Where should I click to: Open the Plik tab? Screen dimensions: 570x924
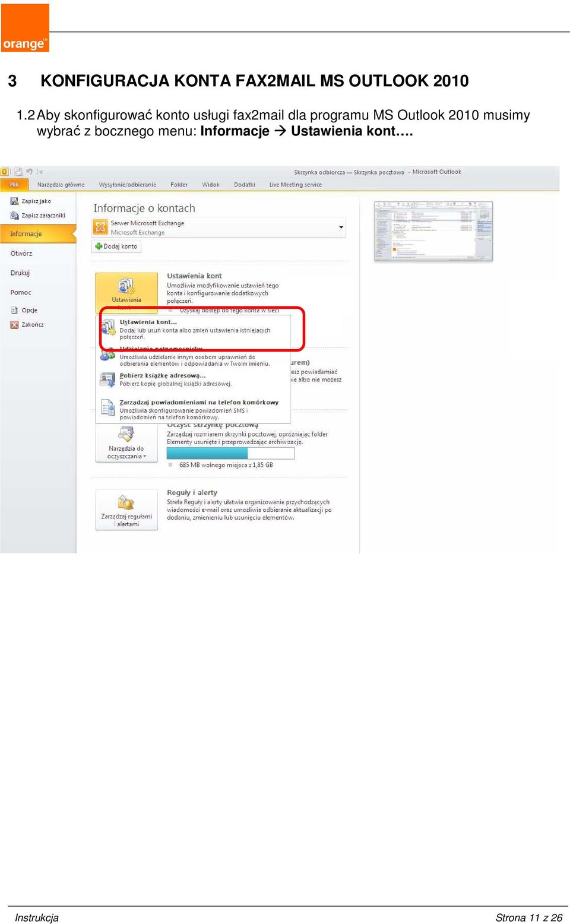14,185
